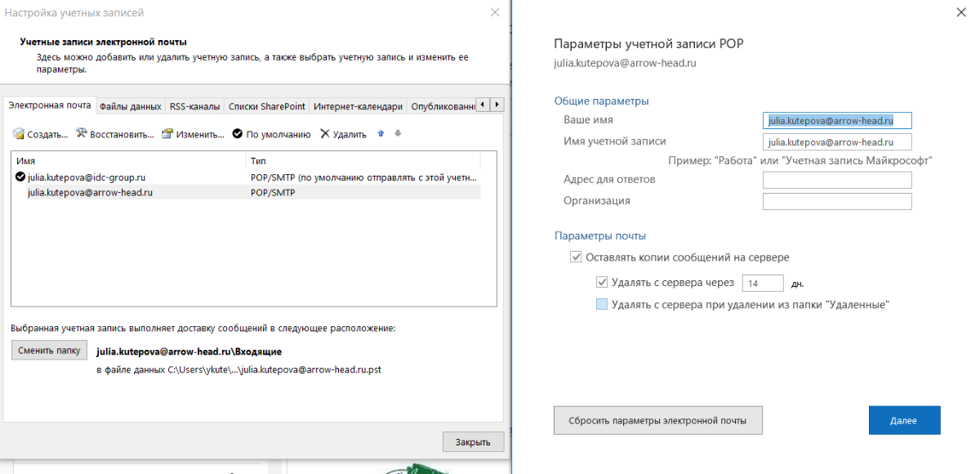
Task: Click the Изменить account icon
Action: point(168,134)
